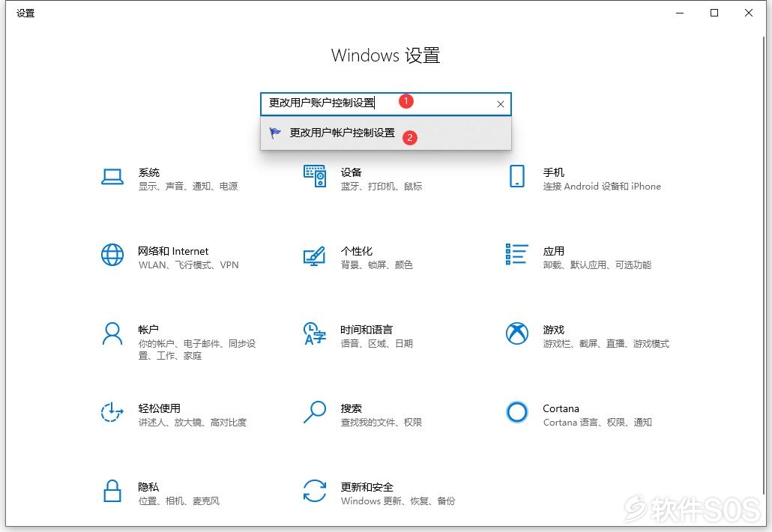Click description Windows 更新、恢复、备份
The width and height of the screenshot is (772, 532).
point(398,501)
